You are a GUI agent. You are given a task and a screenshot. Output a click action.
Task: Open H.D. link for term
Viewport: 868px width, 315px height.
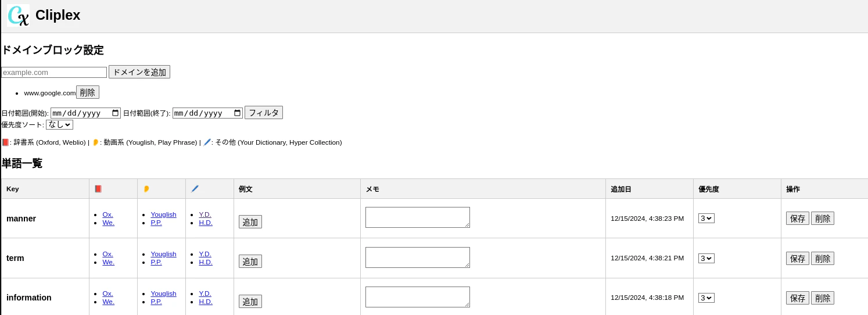coord(206,262)
